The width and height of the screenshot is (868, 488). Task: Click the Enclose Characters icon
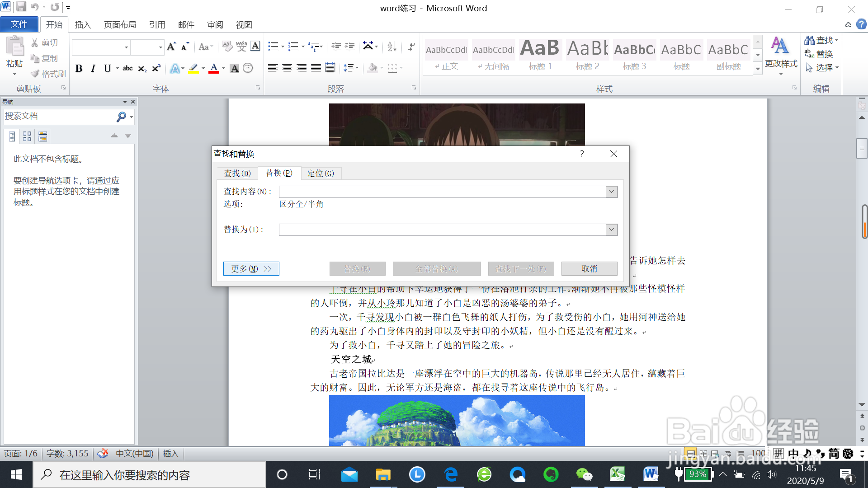[248, 68]
